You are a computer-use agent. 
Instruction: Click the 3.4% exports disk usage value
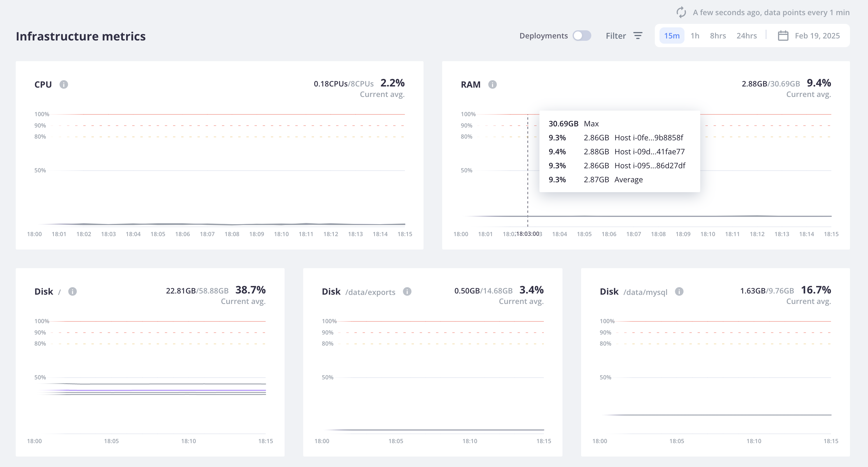pyautogui.click(x=531, y=290)
